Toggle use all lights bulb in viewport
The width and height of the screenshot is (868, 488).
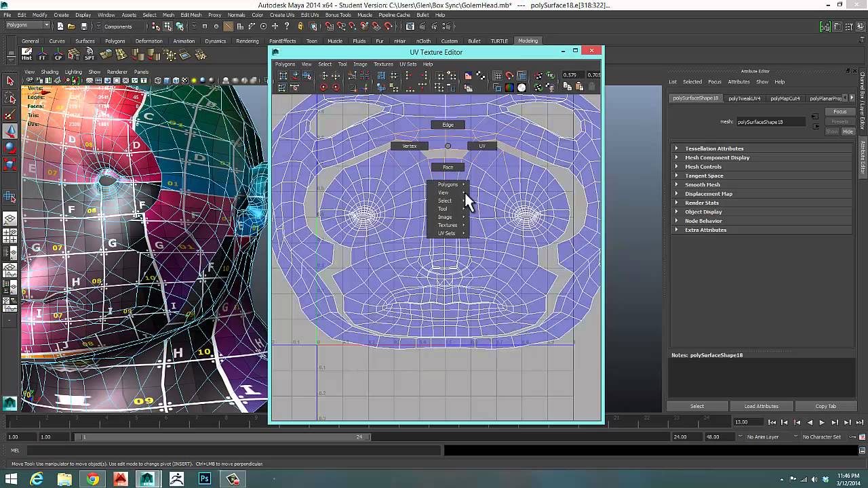(195, 81)
